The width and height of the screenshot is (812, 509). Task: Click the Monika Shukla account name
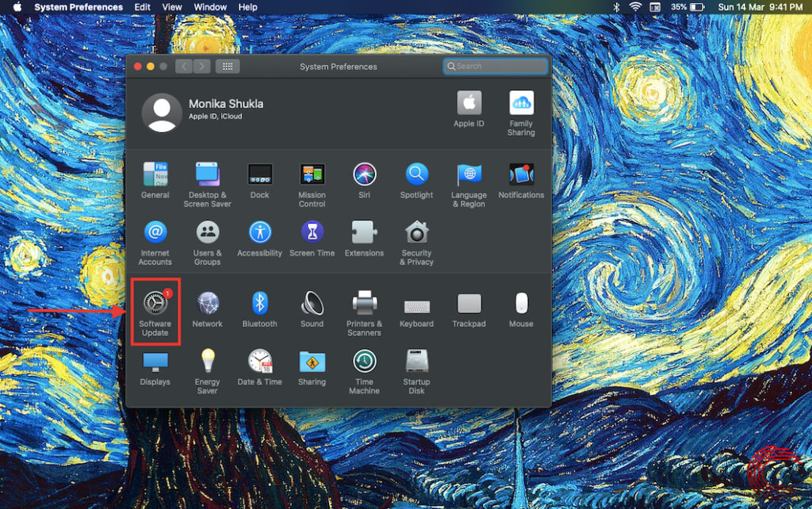tap(226, 104)
